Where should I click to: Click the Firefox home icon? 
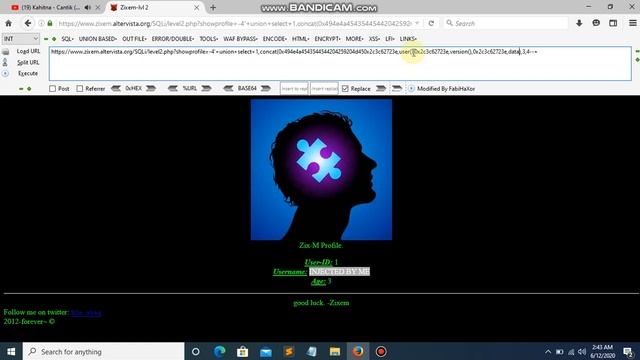coord(9,23)
